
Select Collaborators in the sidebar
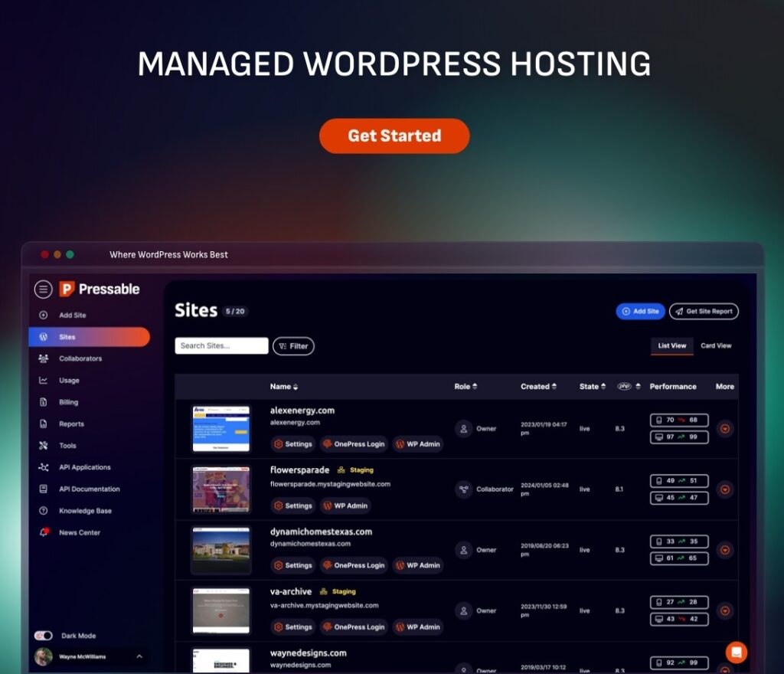pos(79,358)
